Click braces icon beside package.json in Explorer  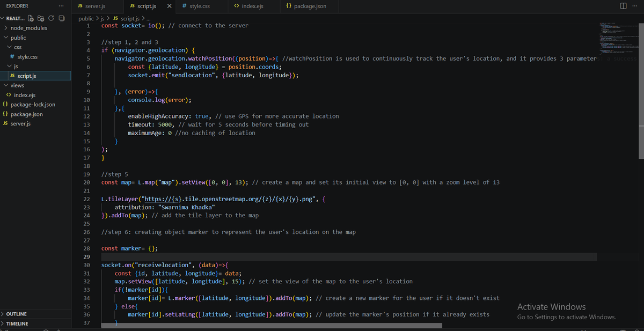point(5,114)
